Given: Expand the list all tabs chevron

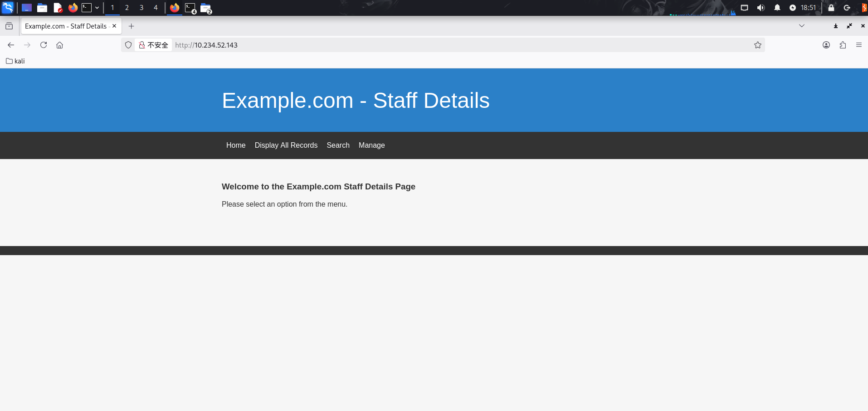Looking at the screenshot, I should 801,26.
